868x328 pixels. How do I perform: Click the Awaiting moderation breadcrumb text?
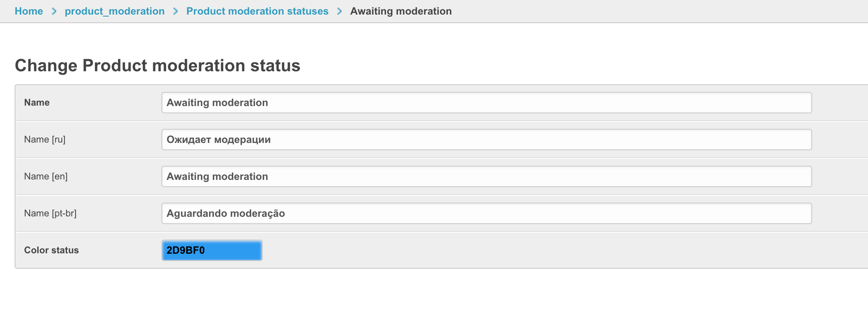pyautogui.click(x=401, y=11)
